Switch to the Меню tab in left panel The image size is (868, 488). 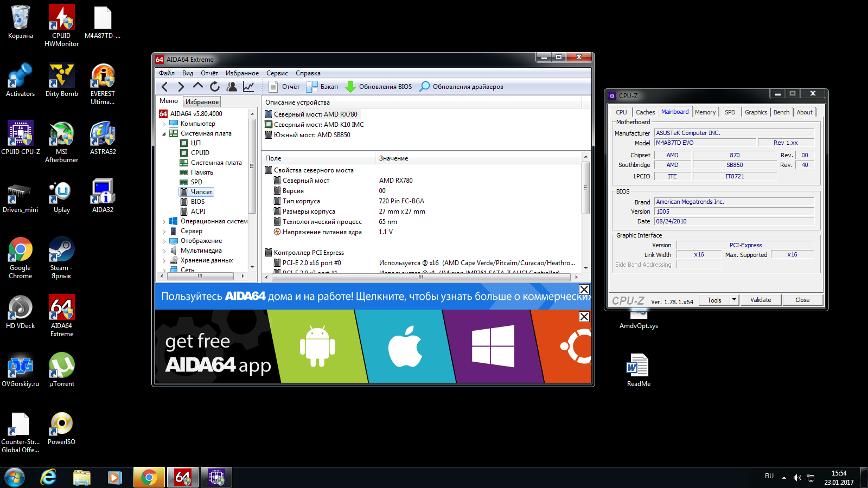pos(169,101)
